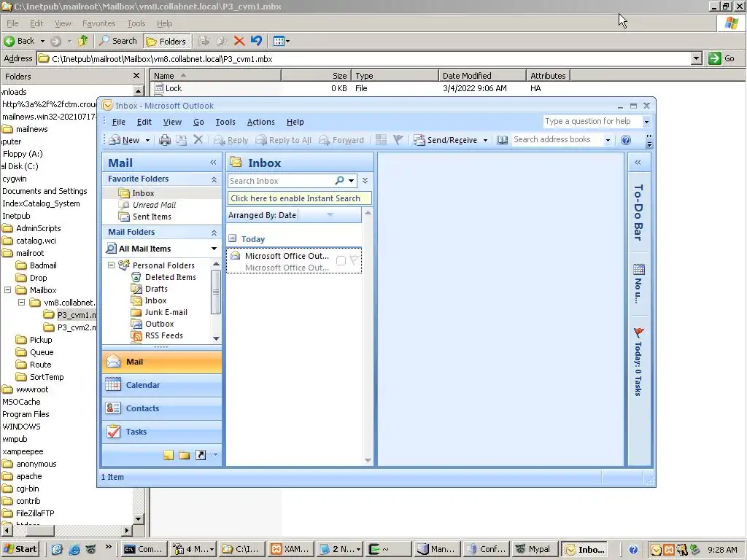Click the Windows Start button
The width and height of the screenshot is (747, 560).
point(20,549)
